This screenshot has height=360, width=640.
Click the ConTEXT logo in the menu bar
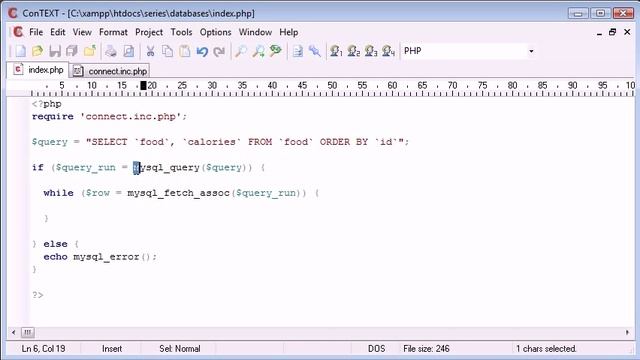[18, 32]
